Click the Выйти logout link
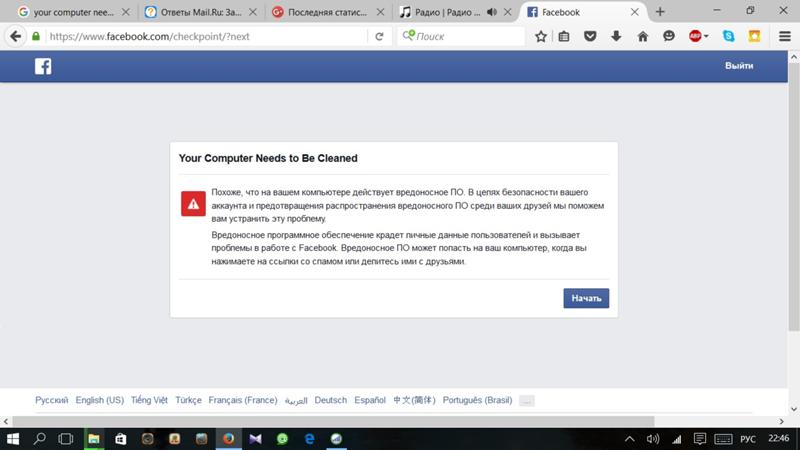Viewport: 800px width, 450px height. [x=739, y=66]
